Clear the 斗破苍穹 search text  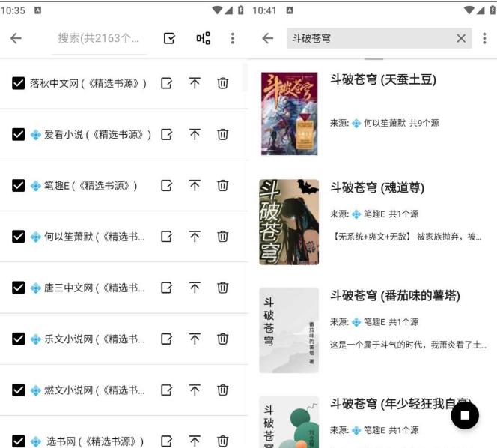(461, 38)
